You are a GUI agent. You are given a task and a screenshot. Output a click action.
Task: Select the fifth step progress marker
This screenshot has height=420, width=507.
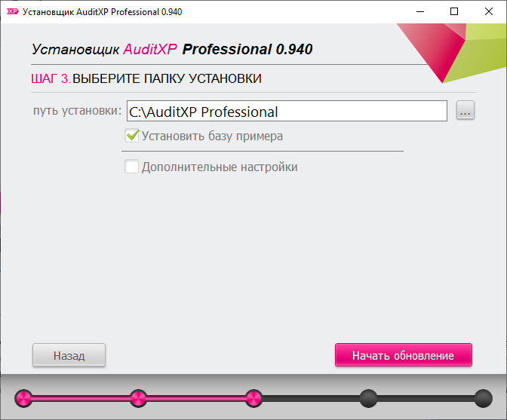coord(484,398)
